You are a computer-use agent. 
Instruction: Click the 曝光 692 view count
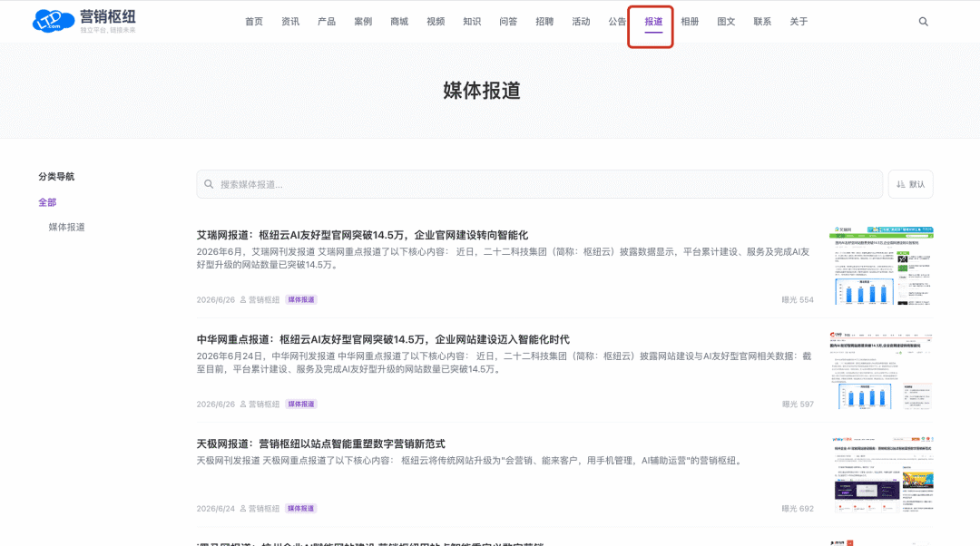tap(798, 509)
